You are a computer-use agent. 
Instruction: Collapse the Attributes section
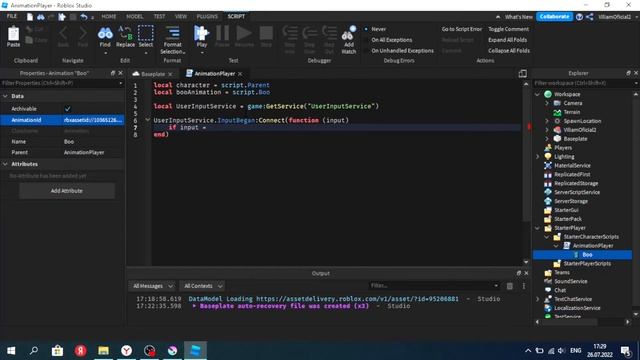(x=5, y=164)
